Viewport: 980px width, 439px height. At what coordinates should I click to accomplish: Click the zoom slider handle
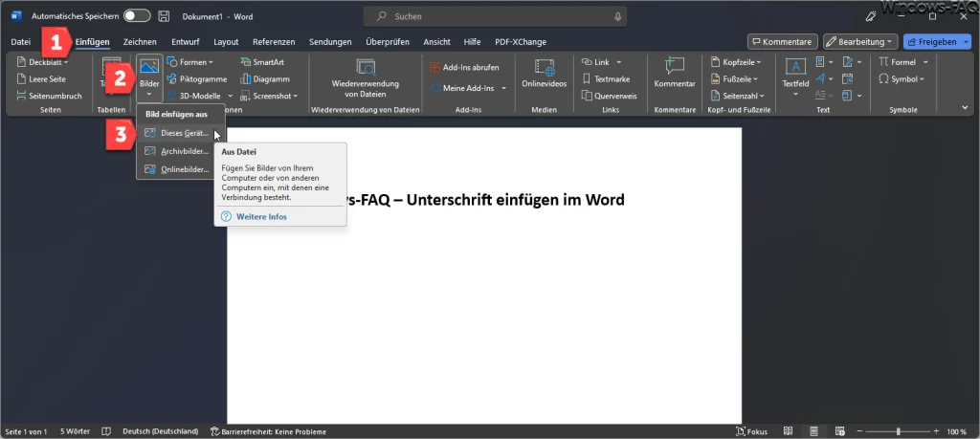coord(898,431)
